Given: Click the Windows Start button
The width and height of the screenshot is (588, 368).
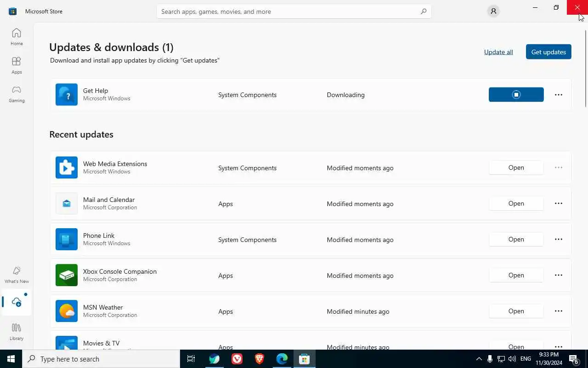Looking at the screenshot, I should click(x=11, y=359).
